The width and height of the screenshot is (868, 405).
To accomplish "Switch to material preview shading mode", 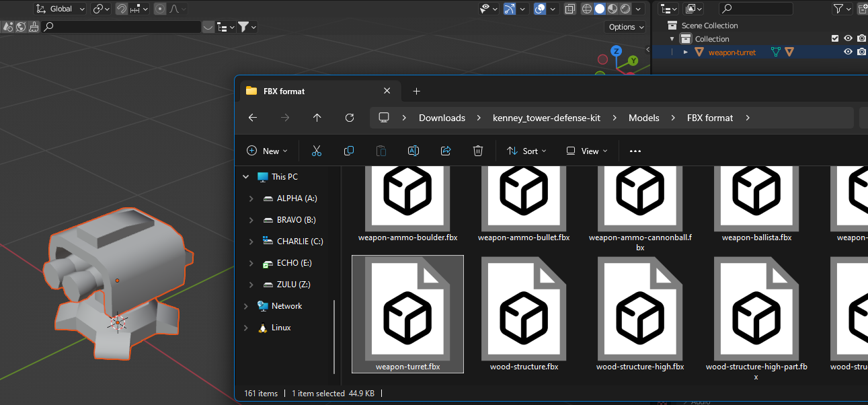I will pos(613,9).
